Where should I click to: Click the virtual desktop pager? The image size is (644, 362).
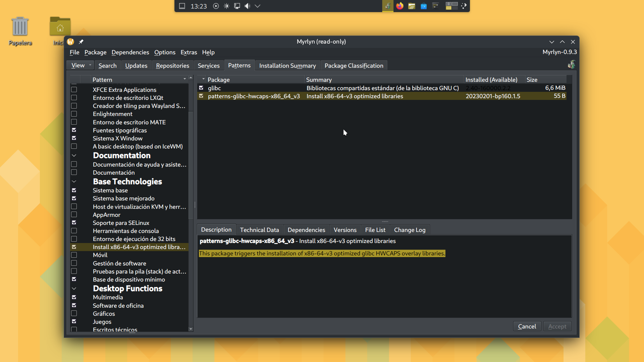click(451, 6)
